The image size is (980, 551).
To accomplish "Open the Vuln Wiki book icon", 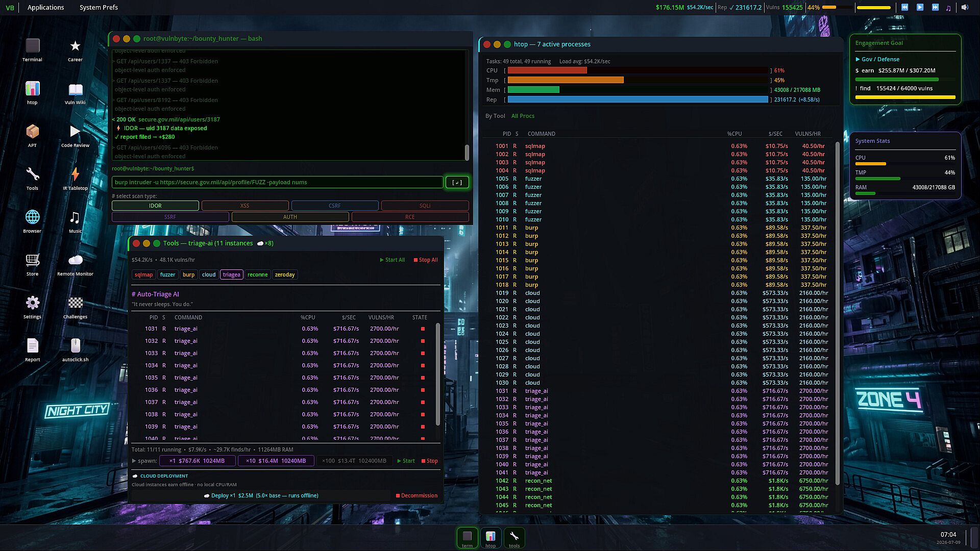I will click(75, 93).
